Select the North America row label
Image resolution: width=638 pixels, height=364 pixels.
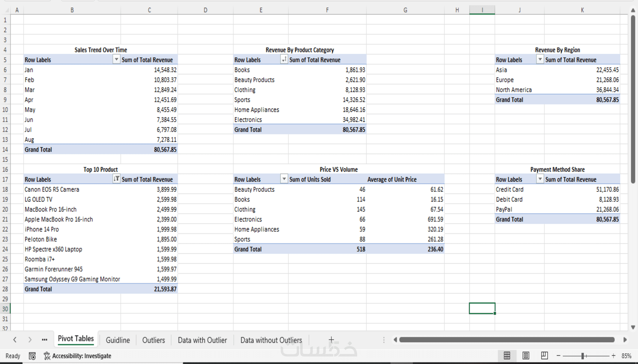(x=519, y=90)
